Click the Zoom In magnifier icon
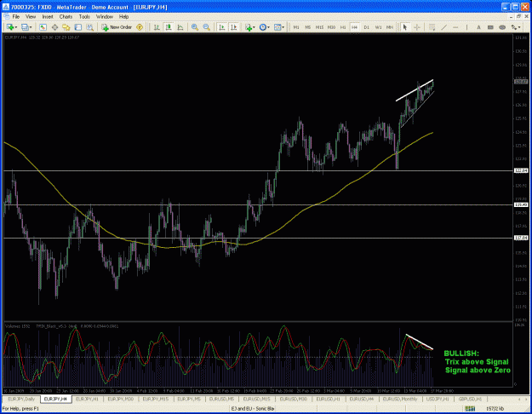Image resolution: width=532 pixels, height=414 pixels. point(195,27)
